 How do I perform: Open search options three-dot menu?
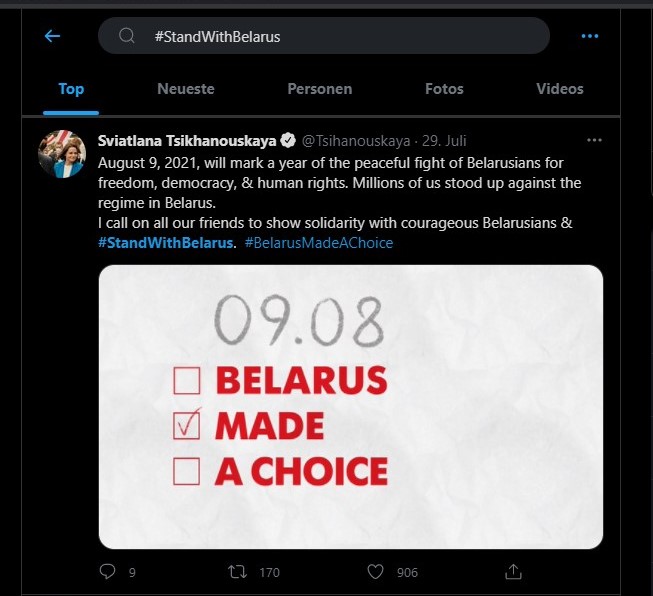(590, 36)
